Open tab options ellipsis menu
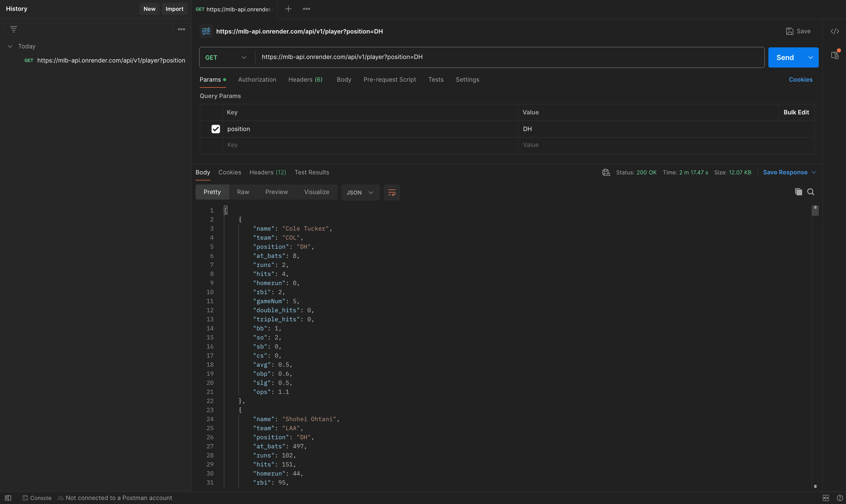The height and width of the screenshot is (504, 846). [307, 9]
